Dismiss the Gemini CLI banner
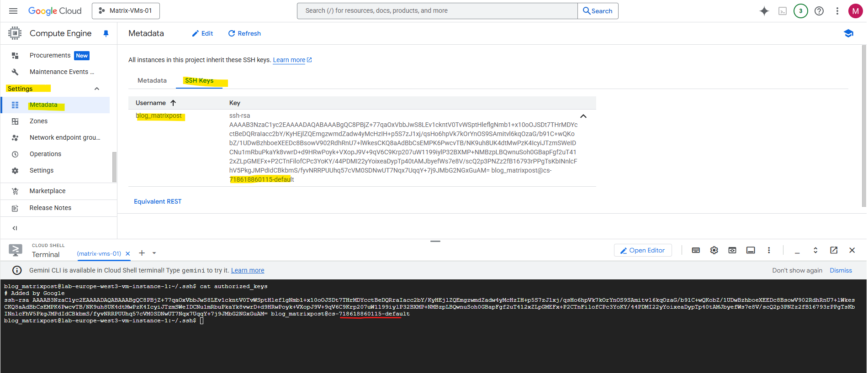The height and width of the screenshot is (373, 868). point(841,270)
